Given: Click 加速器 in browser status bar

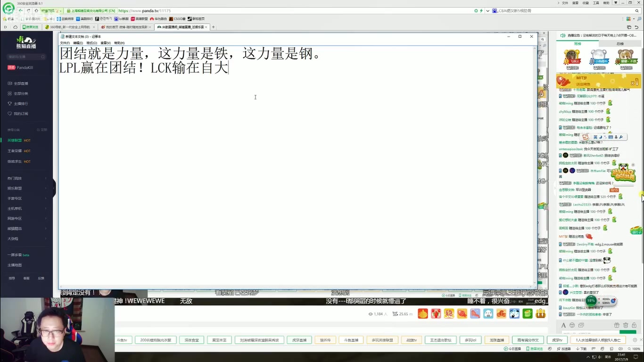Looking at the screenshot, I should [x=563, y=349].
